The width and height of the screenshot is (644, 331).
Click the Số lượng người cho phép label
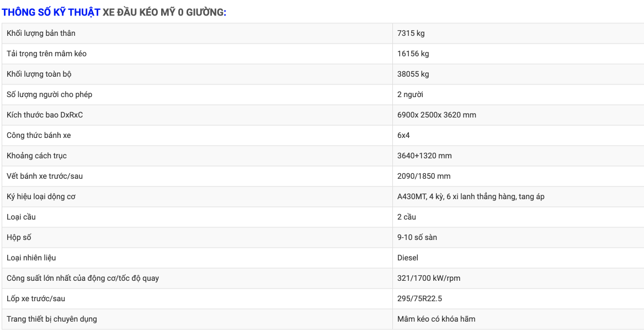(50, 94)
